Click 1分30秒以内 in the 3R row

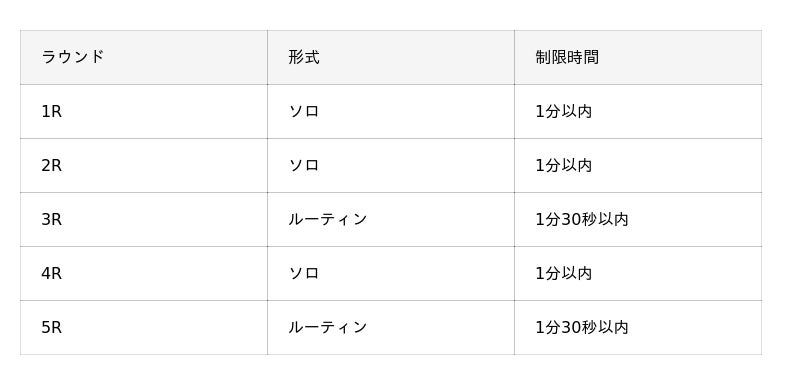582,220
